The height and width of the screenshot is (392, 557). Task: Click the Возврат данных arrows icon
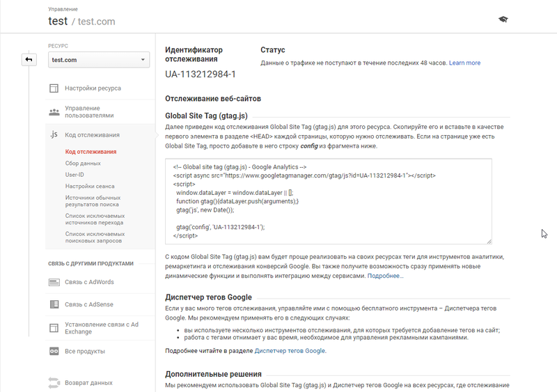point(54,383)
